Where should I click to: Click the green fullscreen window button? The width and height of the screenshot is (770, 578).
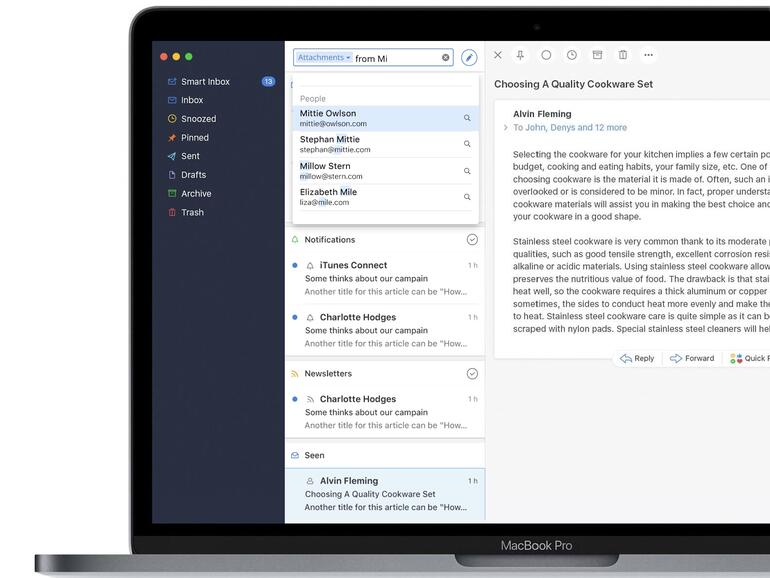[x=189, y=56]
